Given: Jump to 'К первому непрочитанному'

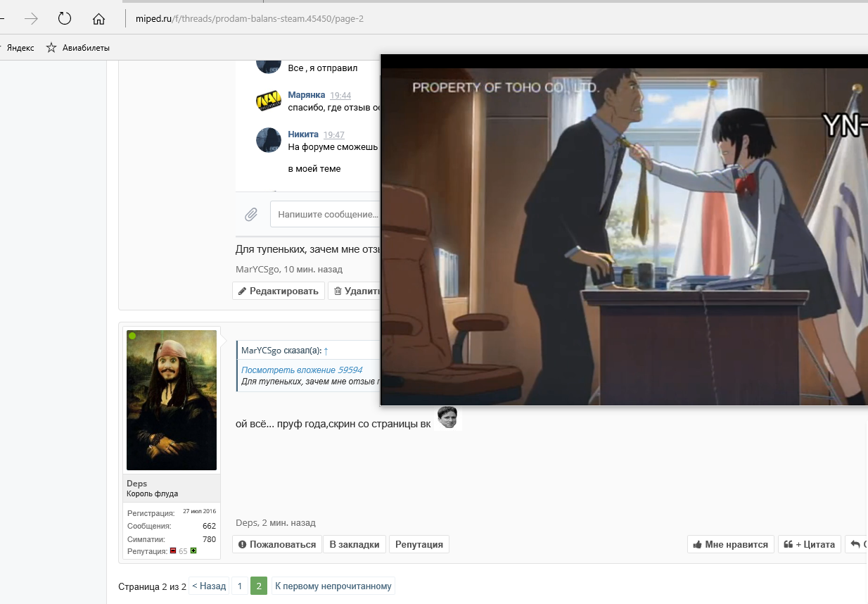Looking at the screenshot, I should pos(333,586).
